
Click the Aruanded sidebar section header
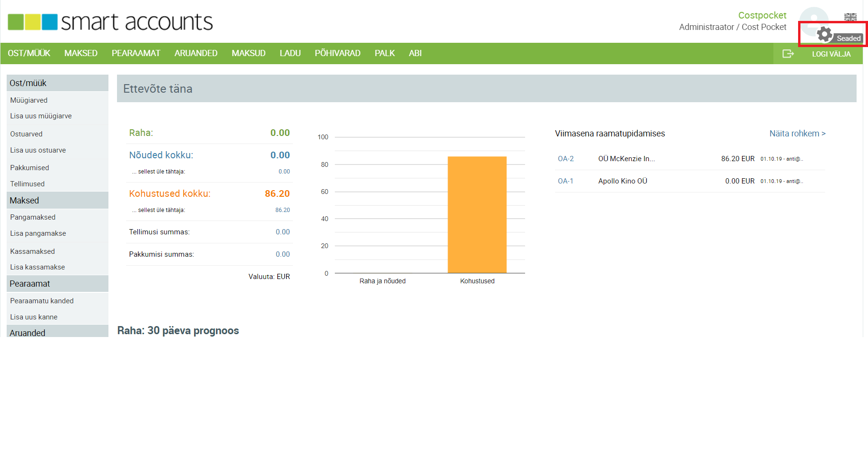[x=58, y=332]
